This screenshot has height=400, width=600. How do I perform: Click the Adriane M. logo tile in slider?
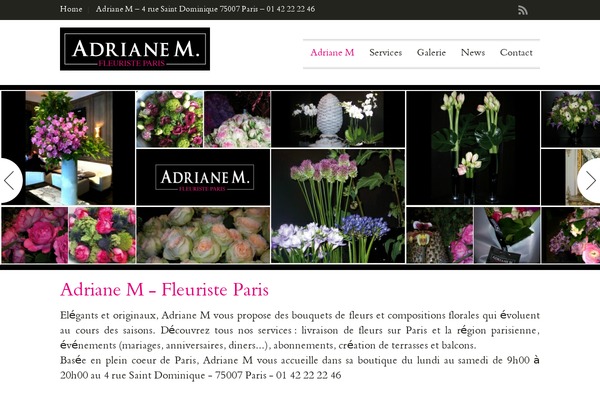(203, 177)
